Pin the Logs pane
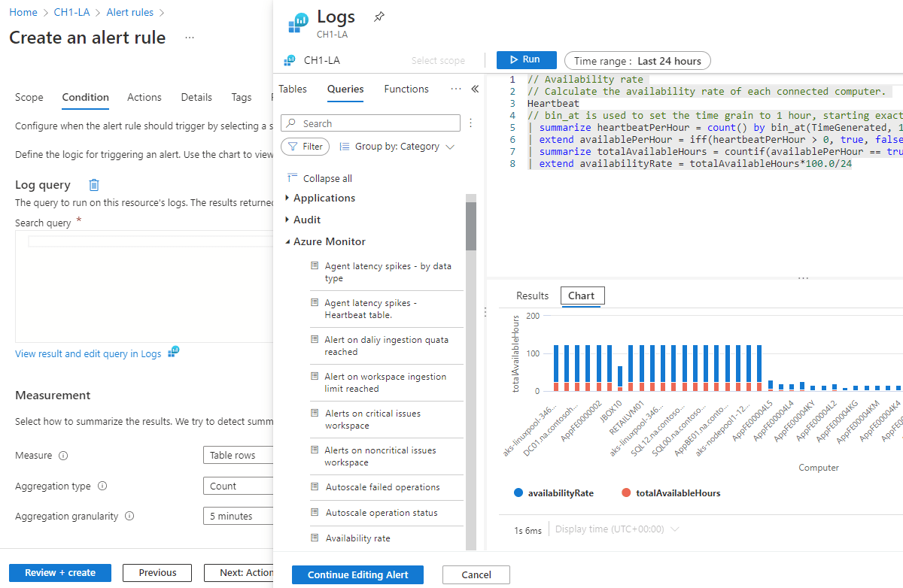 click(379, 16)
